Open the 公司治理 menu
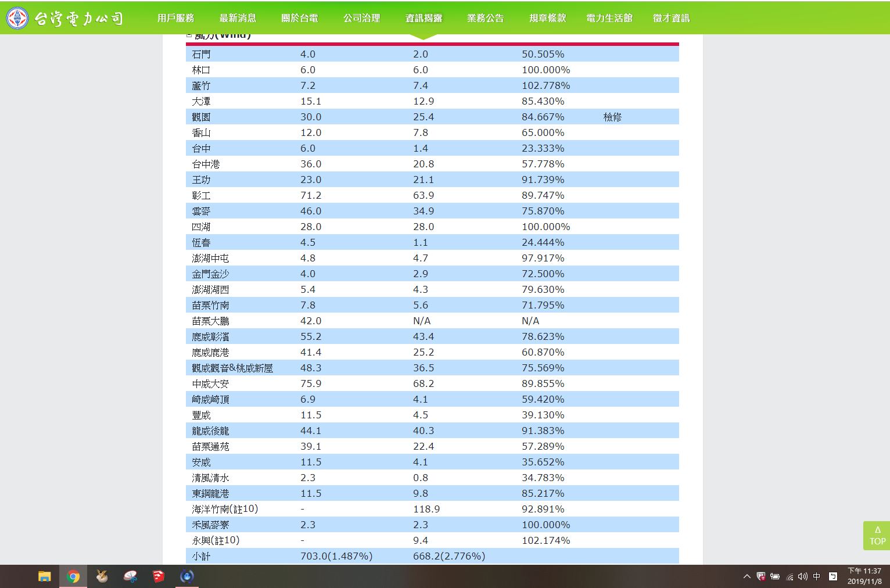The height and width of the screenshot is (588, 890). (361, 18)
